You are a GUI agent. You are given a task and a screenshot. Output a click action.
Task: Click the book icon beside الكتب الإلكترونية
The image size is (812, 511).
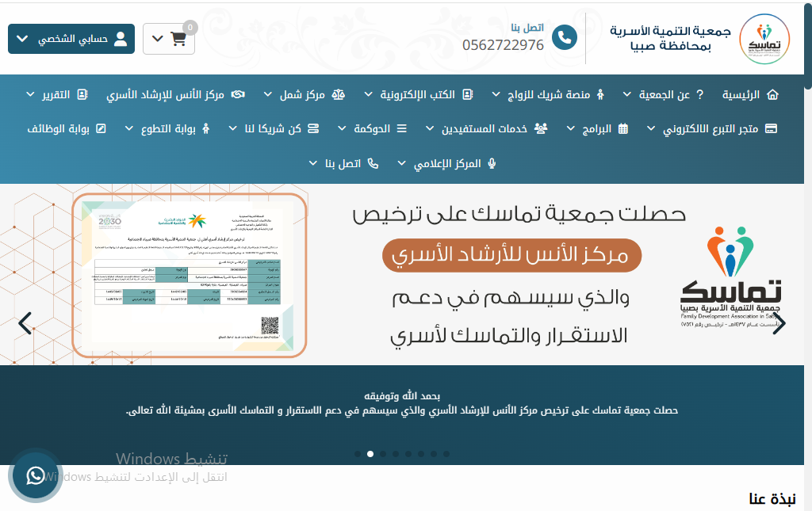tap(468, 94)
